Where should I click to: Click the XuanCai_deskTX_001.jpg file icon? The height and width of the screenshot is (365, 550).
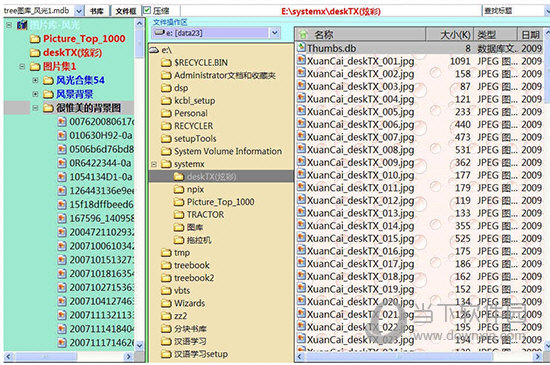click(301, 60)
